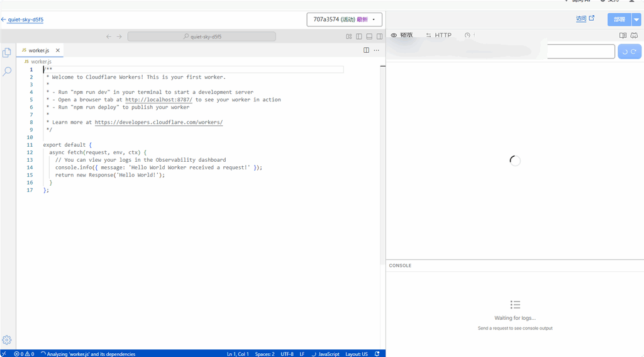This screenshot has height=357, width=644.
Task: Open the Search icon in the activity bar
Action: coord(7,71)
